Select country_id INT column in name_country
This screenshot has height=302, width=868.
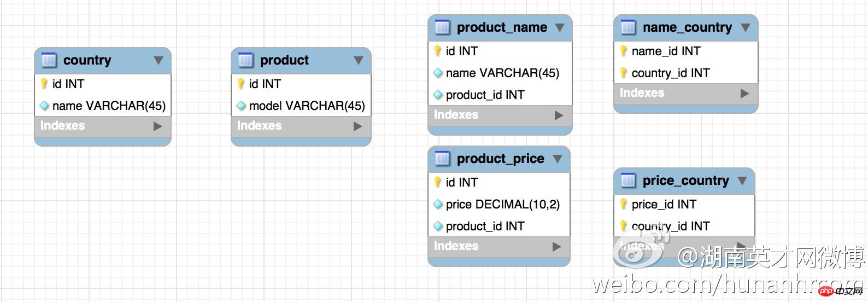[670, 73]
